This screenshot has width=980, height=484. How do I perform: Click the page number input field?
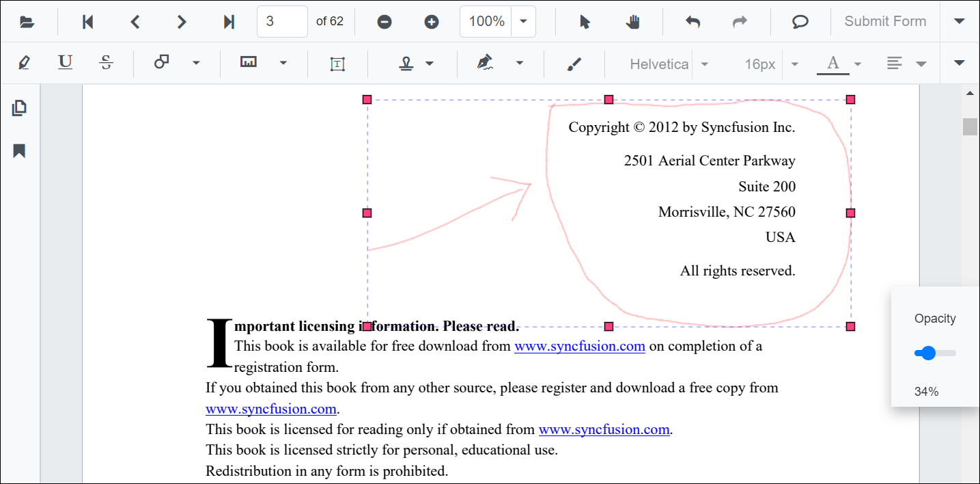281,22
